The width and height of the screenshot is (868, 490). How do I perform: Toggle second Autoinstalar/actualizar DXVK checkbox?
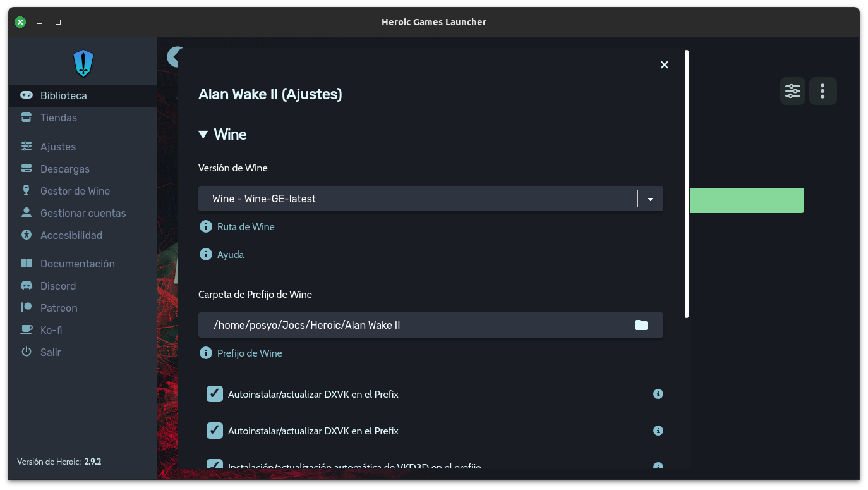coord(215,431)
